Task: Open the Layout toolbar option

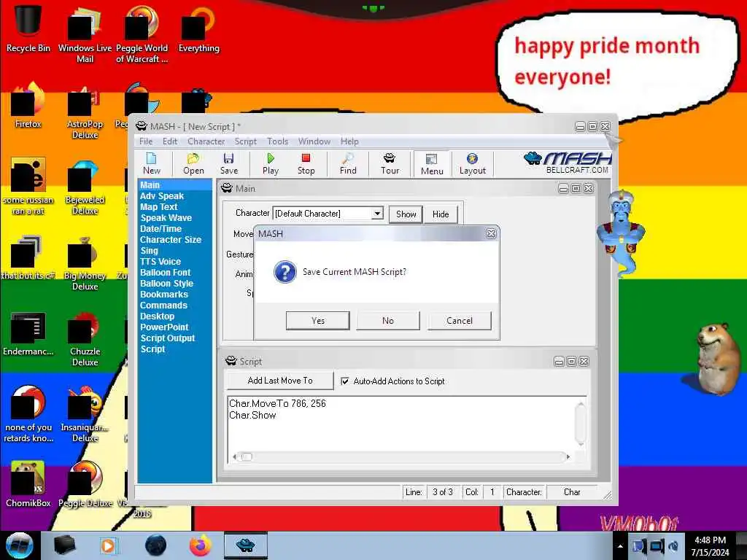Action: coord(472,164)
